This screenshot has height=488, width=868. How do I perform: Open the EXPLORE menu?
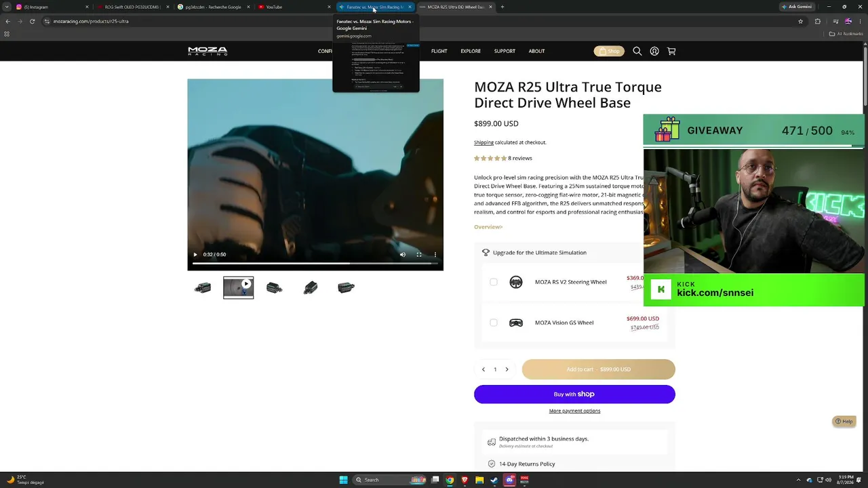point(471,51)
